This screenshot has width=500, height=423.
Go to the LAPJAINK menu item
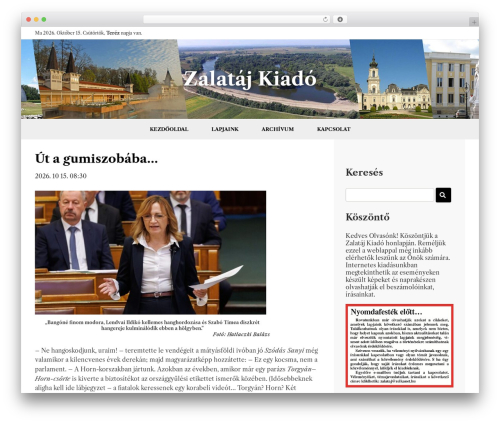[x=225, y=129]
